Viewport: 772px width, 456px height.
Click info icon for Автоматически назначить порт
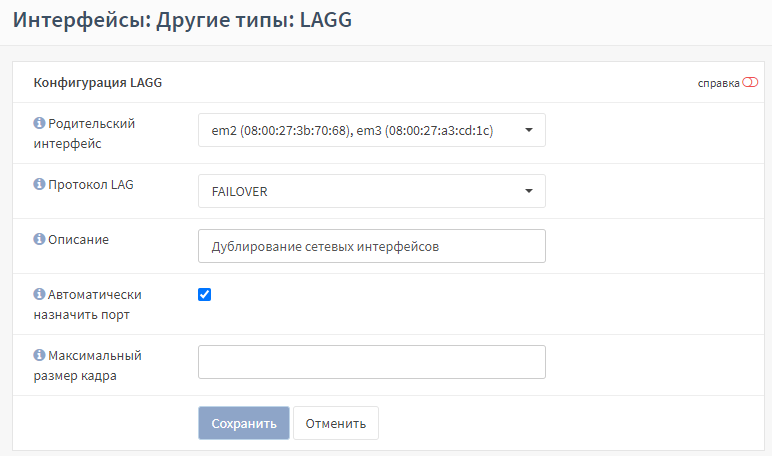pyautogui.click(x=39, y=294)
